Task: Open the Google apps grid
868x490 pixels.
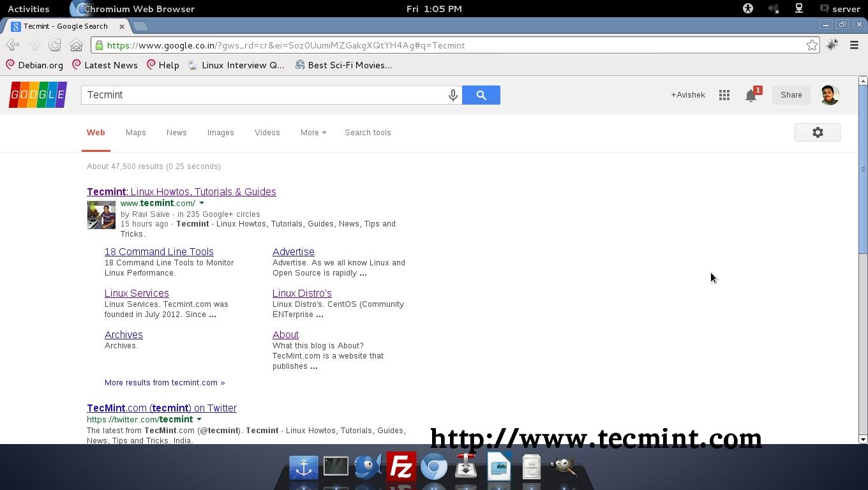Action: click(724, 95)
